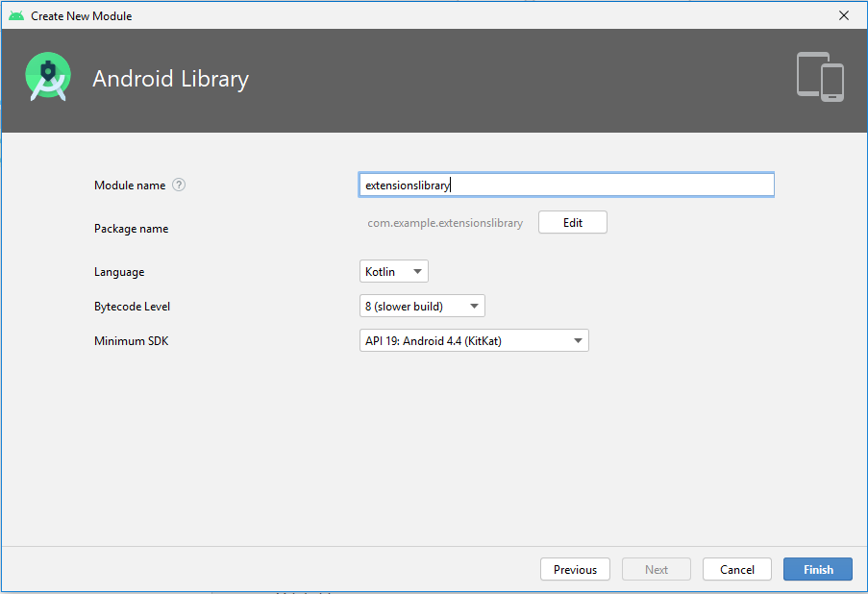Click the Cancel button
868x594 pixels.
point(736,569)
